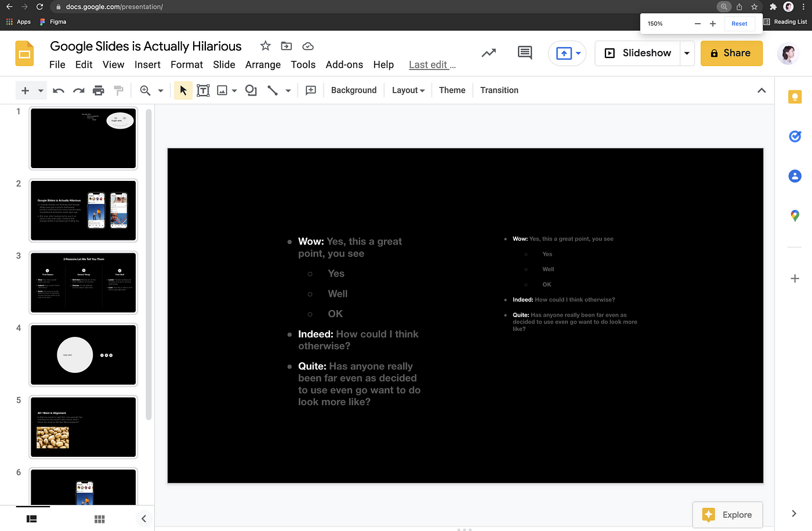Viewport: 812px width, 531px height.
Task: Hide the side panel chevron
Action: pyautogui.click(x=794, y=514)
